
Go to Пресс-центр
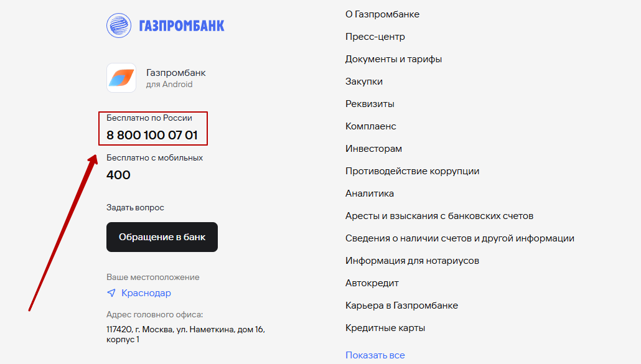pyautogui.click(x=375, y=37)
